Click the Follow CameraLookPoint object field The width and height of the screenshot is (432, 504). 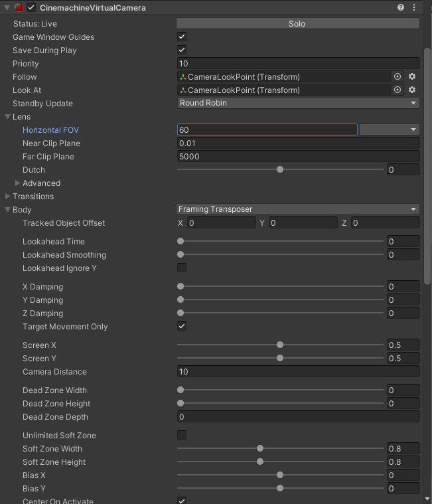pos(284,76)
